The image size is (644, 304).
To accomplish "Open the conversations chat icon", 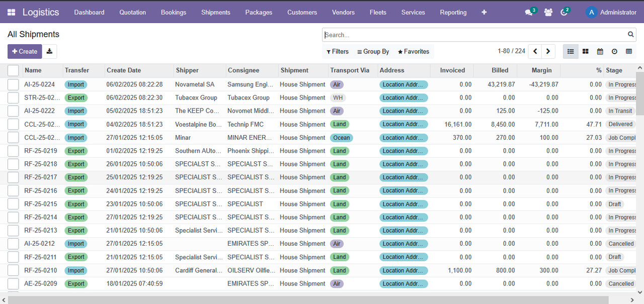I will 528,13.
